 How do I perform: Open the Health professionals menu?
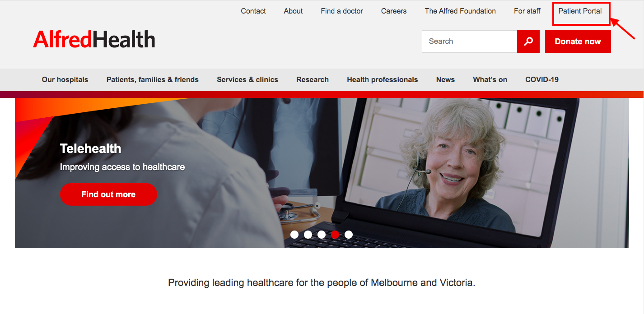(383, 79)
